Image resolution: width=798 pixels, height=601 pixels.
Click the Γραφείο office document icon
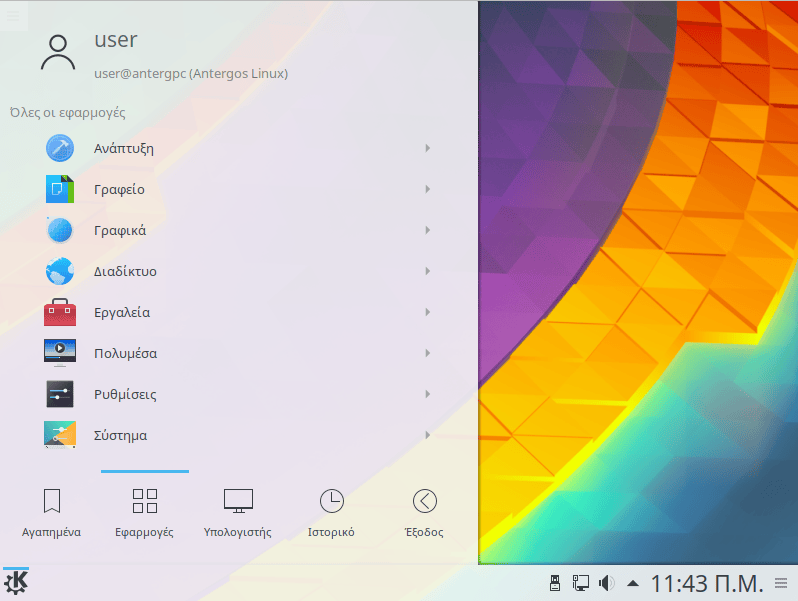pyautogui.click(x=60, y=189)
